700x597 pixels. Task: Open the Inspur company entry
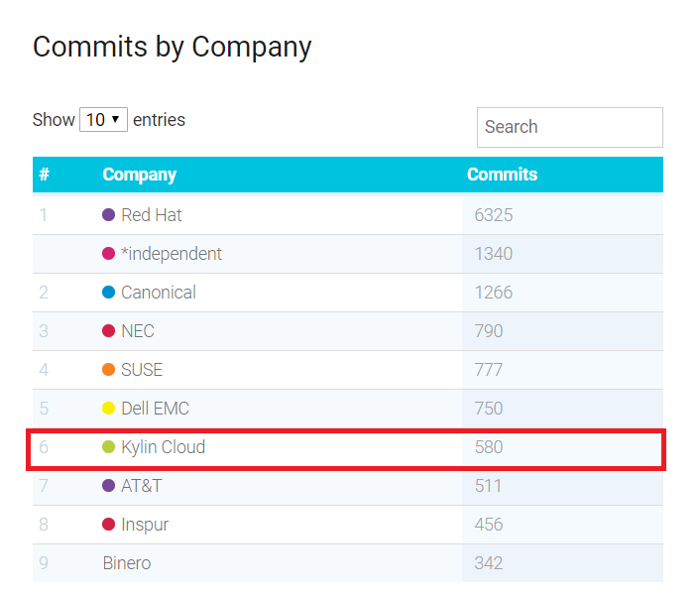(145, 525)
